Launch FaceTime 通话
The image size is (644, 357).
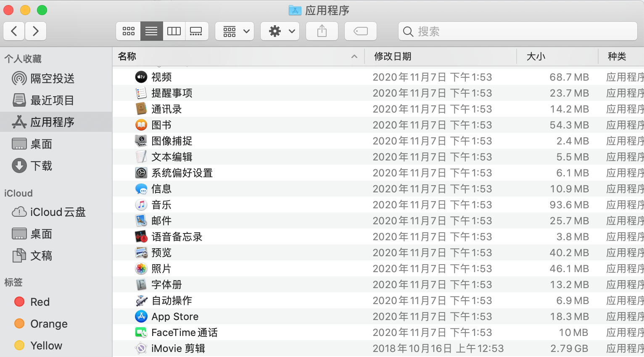(185, 332)
